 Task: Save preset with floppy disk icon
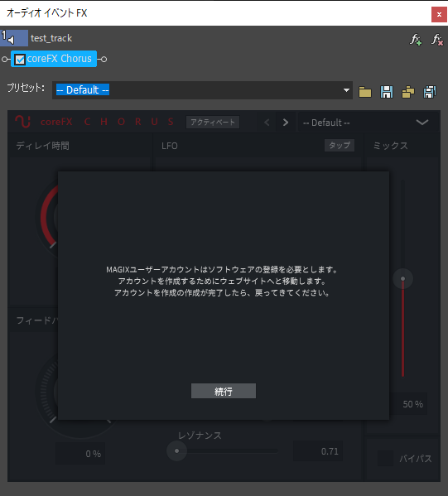coord(387,92)
